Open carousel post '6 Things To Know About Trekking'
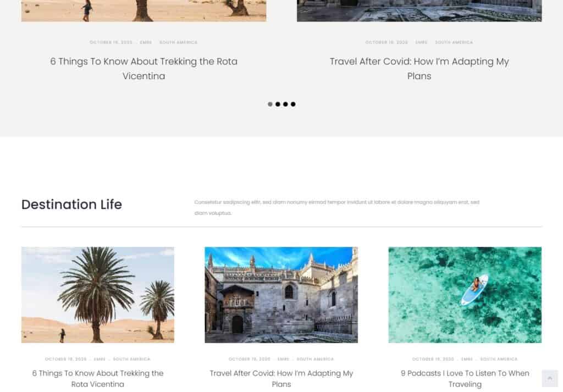This screenshot has width=563, height=392. 143,69
